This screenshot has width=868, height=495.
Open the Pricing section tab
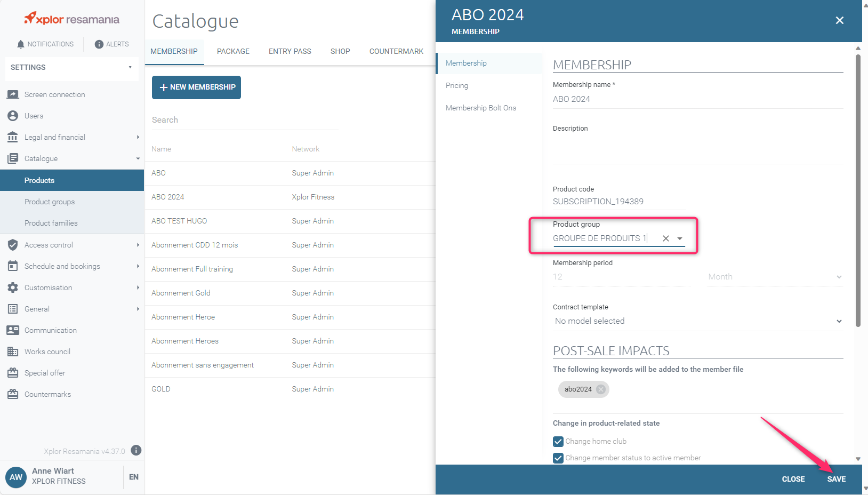click(457, 85)
